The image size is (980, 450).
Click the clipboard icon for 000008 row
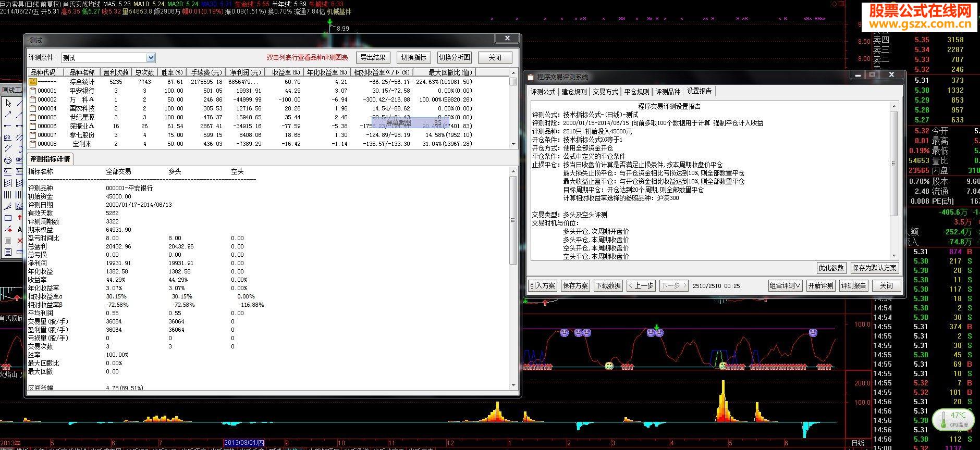(x=33, y=144)
